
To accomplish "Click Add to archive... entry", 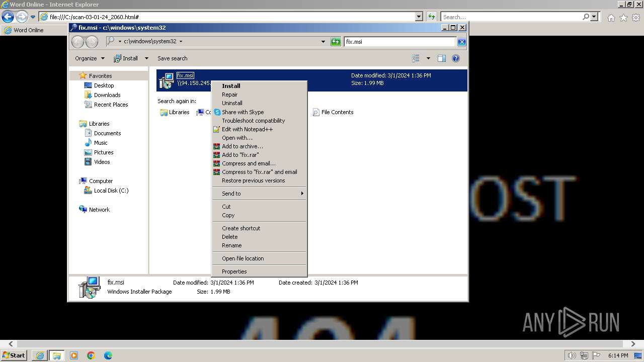I will point(259,146).
